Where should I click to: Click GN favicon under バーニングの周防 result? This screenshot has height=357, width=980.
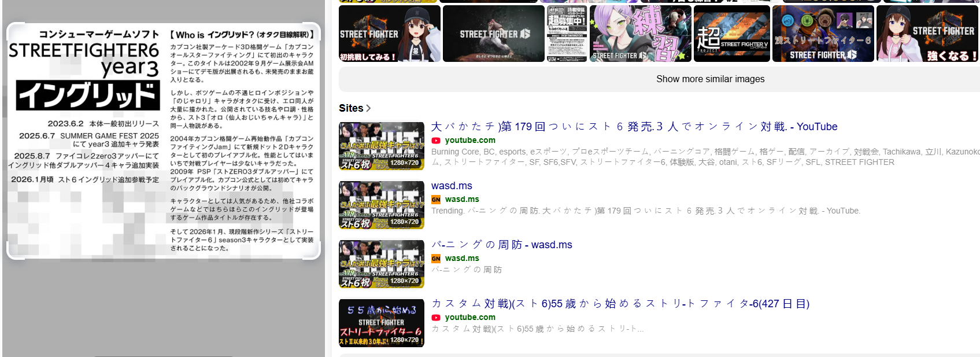tap(436, 259)
